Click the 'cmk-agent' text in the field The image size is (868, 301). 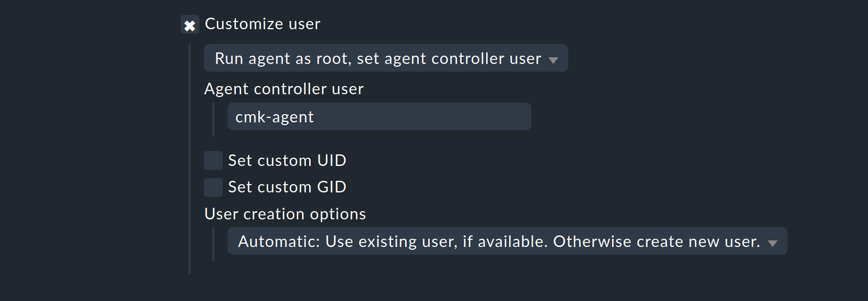274,117
